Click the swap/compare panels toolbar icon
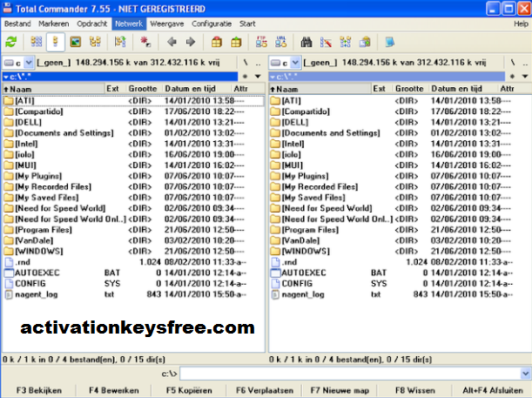The height and width of the screenshot is (398, 532). tap(120, 42)
